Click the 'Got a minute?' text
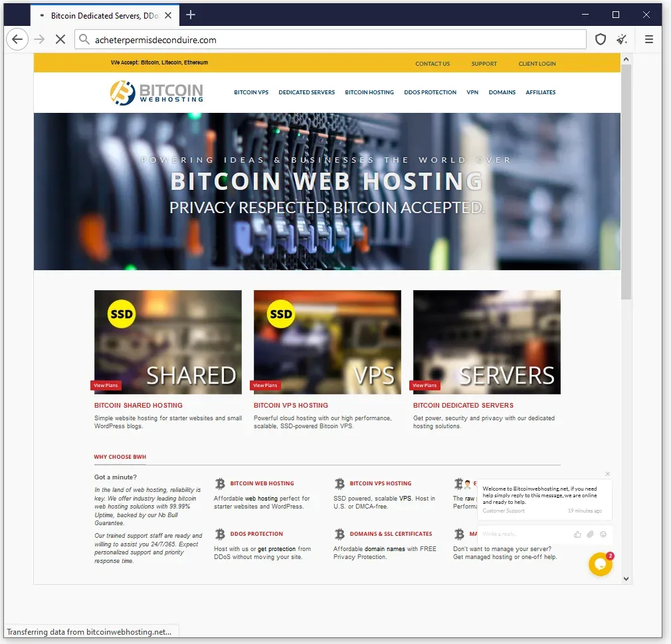This screenshot has width=671, height=644. pos(116,477)
